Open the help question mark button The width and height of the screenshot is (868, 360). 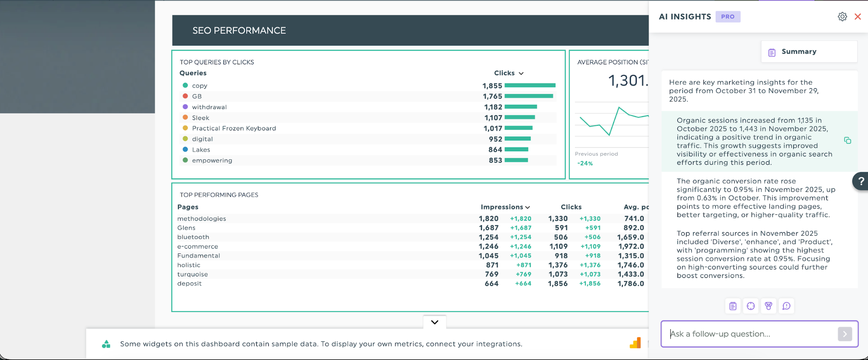pos(861,181)
